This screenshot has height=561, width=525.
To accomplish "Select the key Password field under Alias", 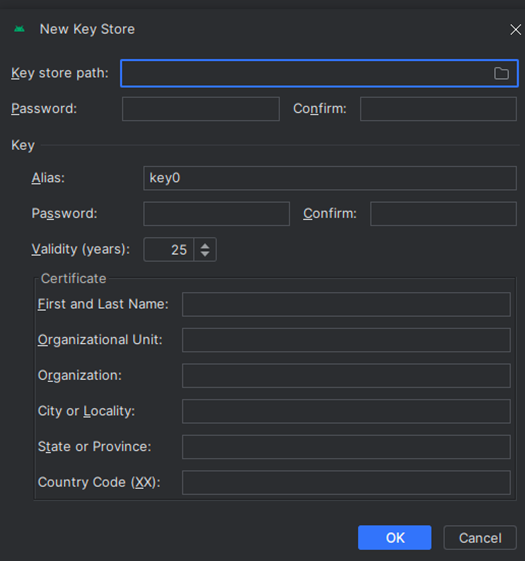I will pyautogui.click(x=217, y=214).
